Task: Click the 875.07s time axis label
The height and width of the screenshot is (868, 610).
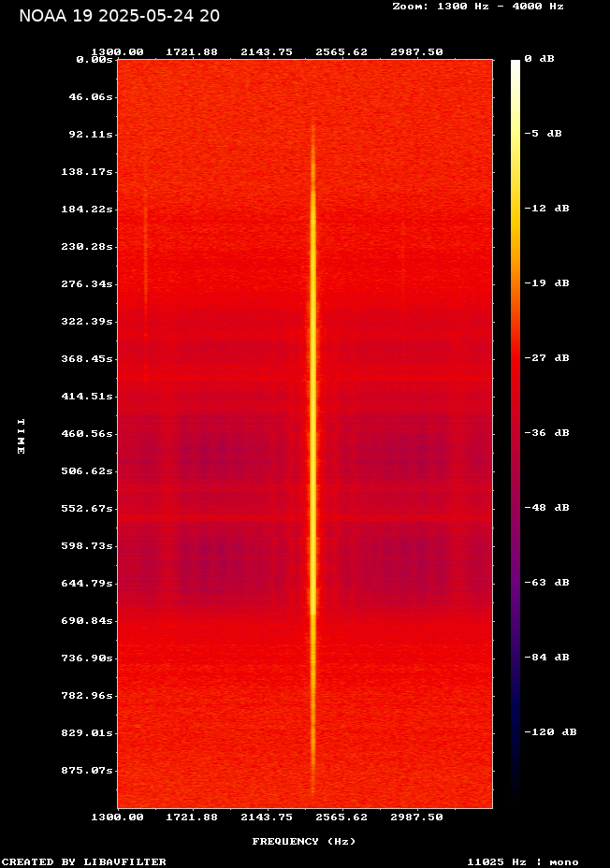Action: 87,771
